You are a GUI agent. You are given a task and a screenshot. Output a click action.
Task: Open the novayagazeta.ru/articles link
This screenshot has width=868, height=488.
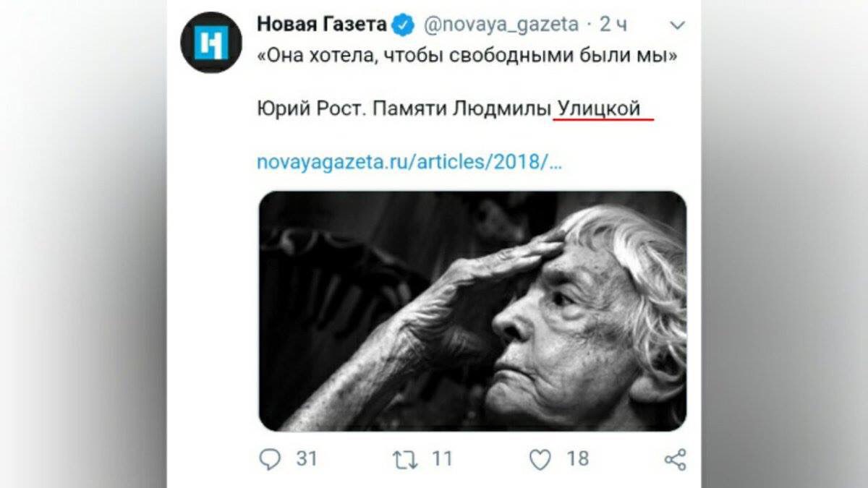coord(409,161)
